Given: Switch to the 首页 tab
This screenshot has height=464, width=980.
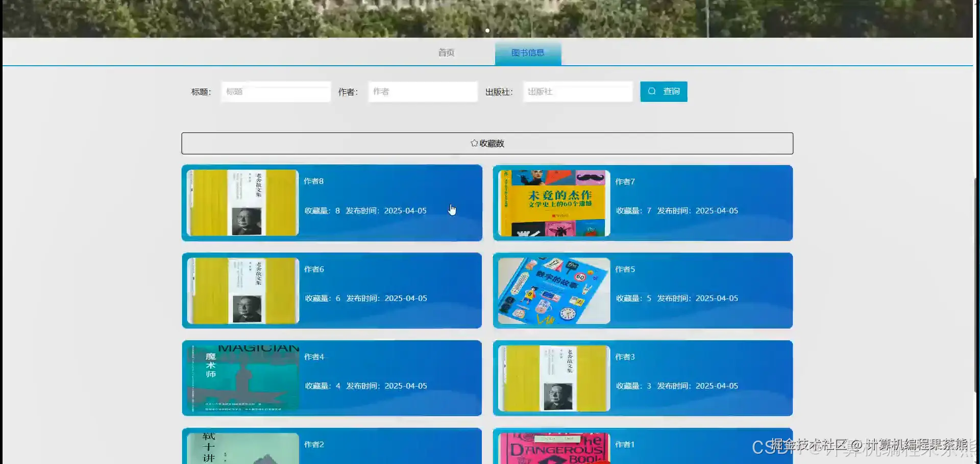Looking at the screenshot, I should point(446,52).
